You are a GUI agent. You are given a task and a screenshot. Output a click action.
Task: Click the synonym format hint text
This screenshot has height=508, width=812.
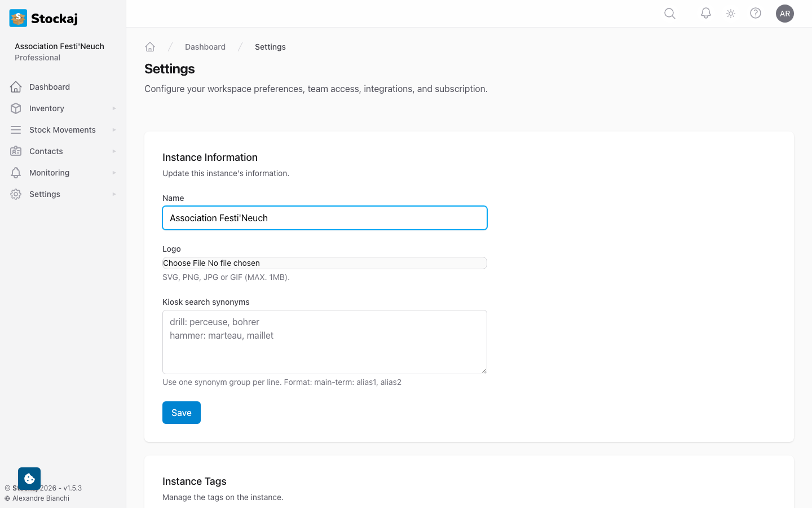(282, 382)
